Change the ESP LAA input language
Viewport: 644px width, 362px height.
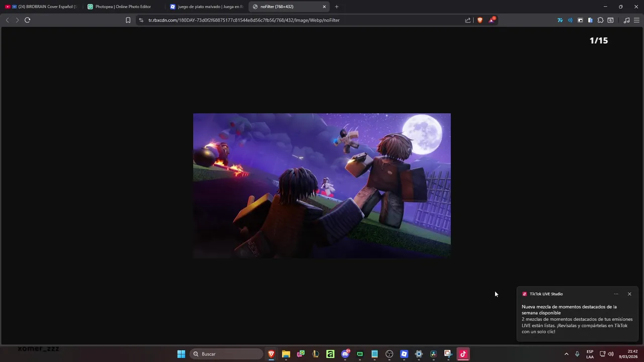coord(590,354)
